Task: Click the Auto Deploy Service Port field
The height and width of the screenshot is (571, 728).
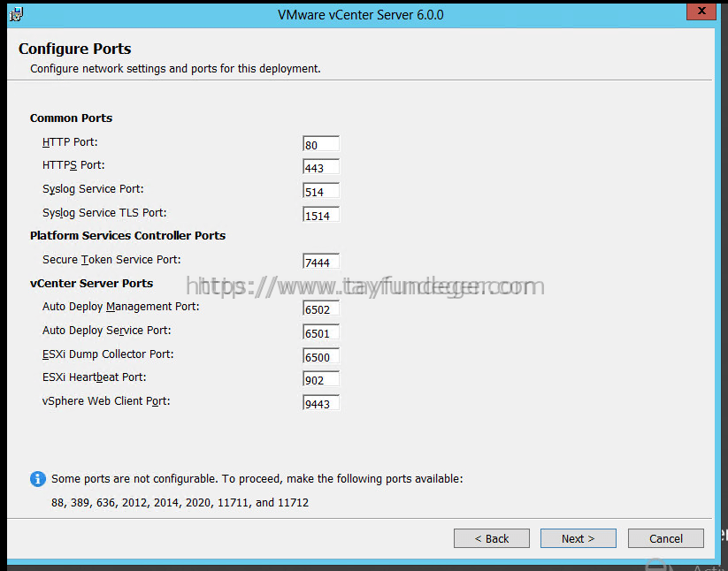Action: (x=321, y=332)
